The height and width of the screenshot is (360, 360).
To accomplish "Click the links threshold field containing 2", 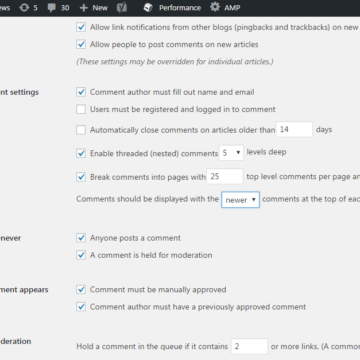I will (249, 346).
